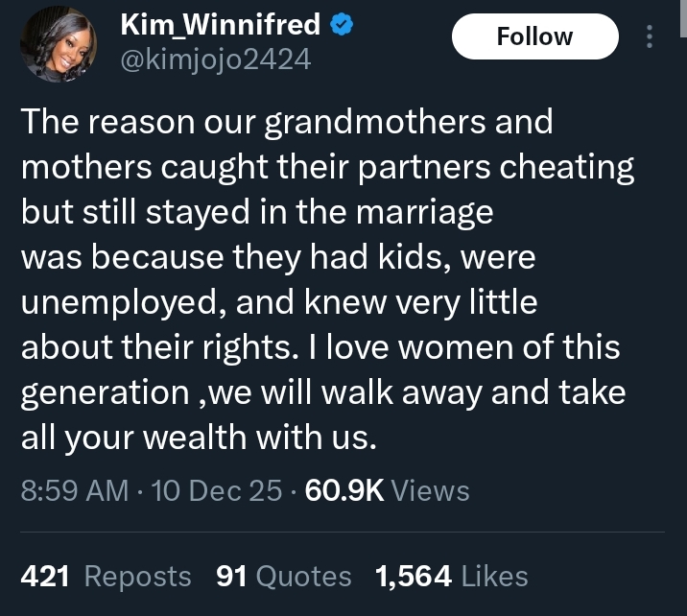Open the 91 Quotes list
The width and height of the screenshot is (687, 616).
coord(283,576)
